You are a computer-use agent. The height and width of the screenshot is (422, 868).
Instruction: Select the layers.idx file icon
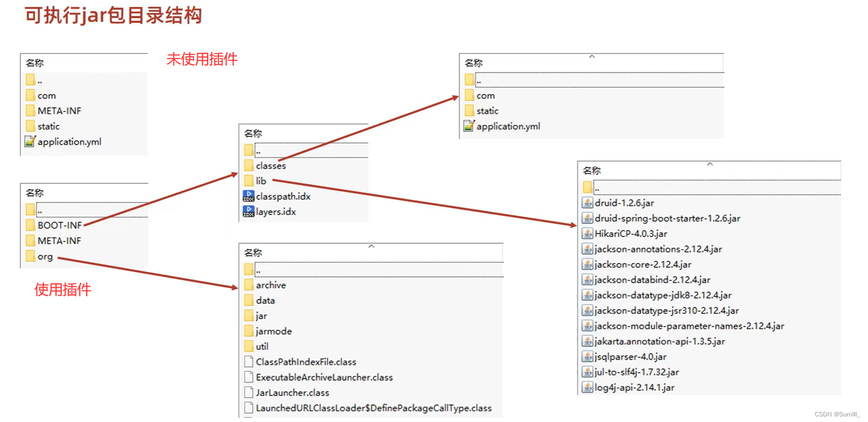248,211
